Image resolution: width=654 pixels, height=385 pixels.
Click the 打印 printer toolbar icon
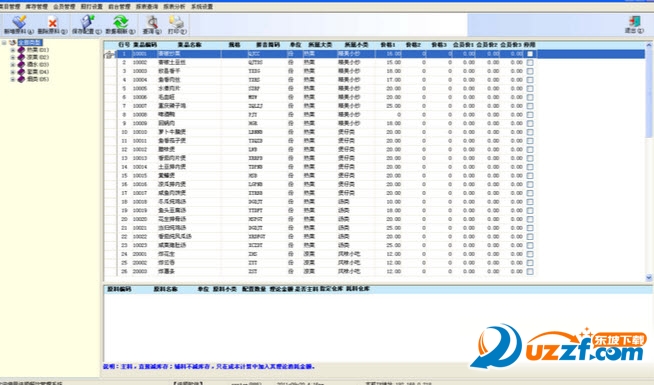point(177,21)
